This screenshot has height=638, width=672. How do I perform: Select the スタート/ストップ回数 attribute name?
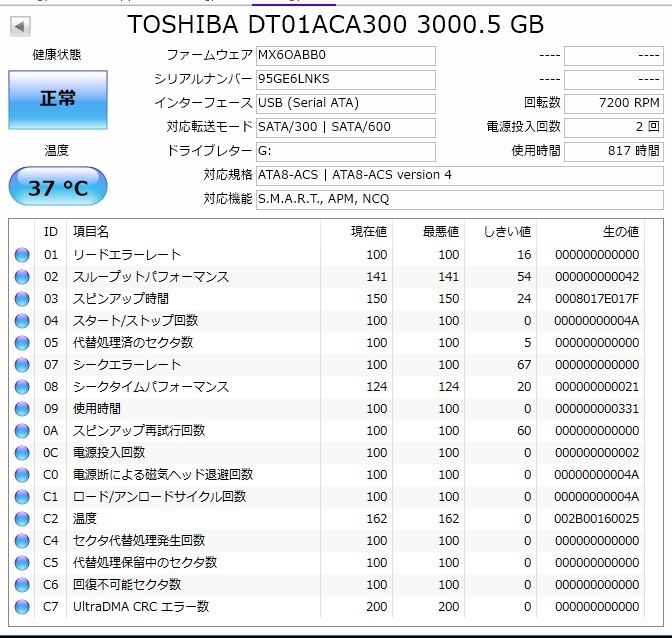pyautogui.click(x=135, y=321)
